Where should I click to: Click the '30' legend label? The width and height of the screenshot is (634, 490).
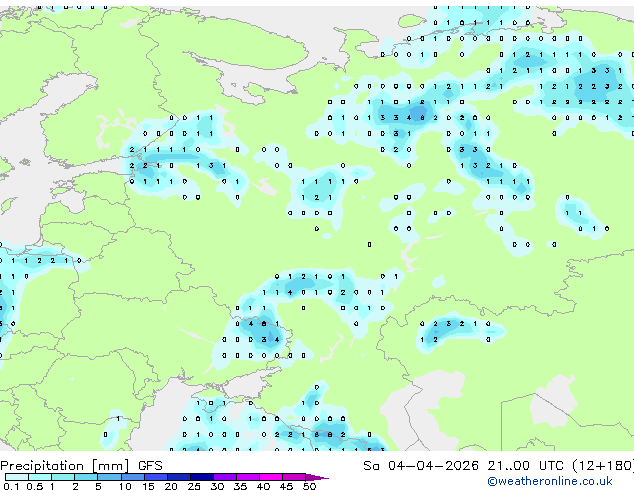pyautogui.click(x=217, y=486)
